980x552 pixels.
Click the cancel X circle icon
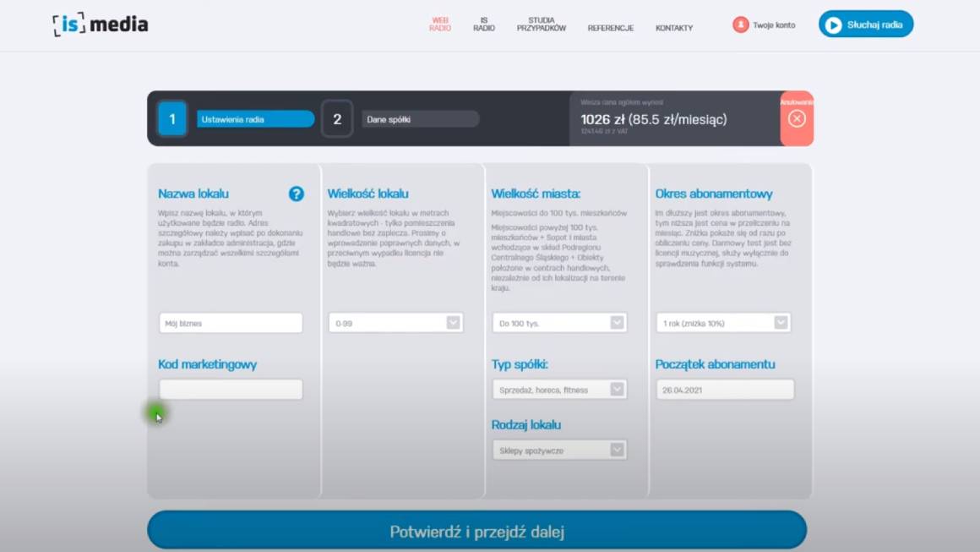[x=797, y=119]
